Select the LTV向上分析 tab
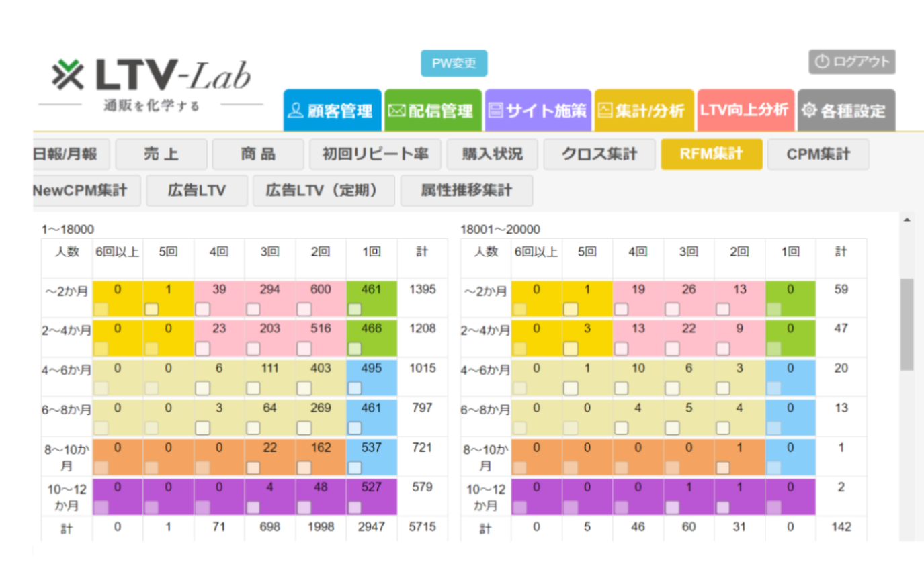This screenshot has width=924, height=562. pos(745,110)
